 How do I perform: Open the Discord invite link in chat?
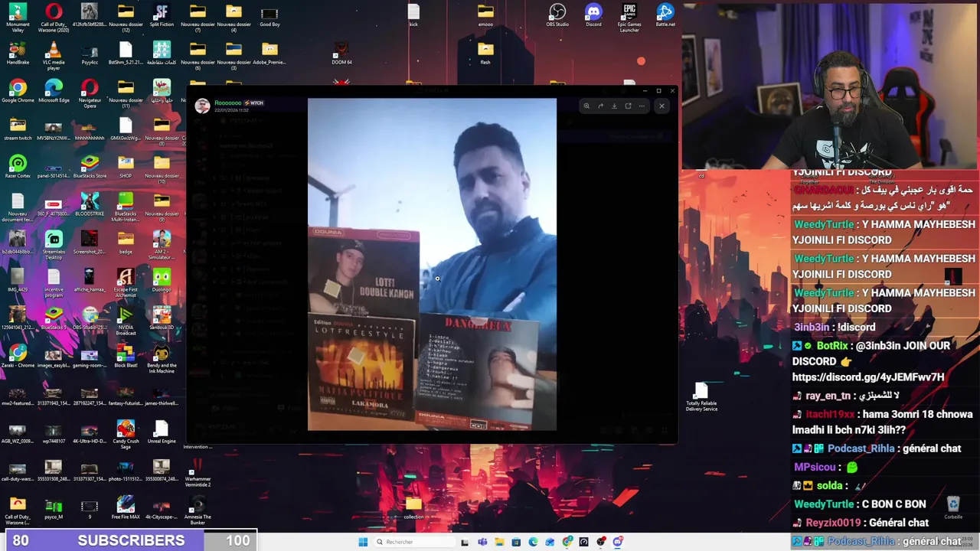tap(868, 377)
